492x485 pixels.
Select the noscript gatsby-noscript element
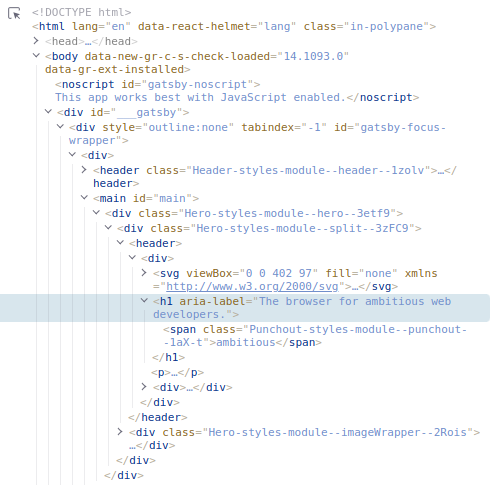point(237,91)
